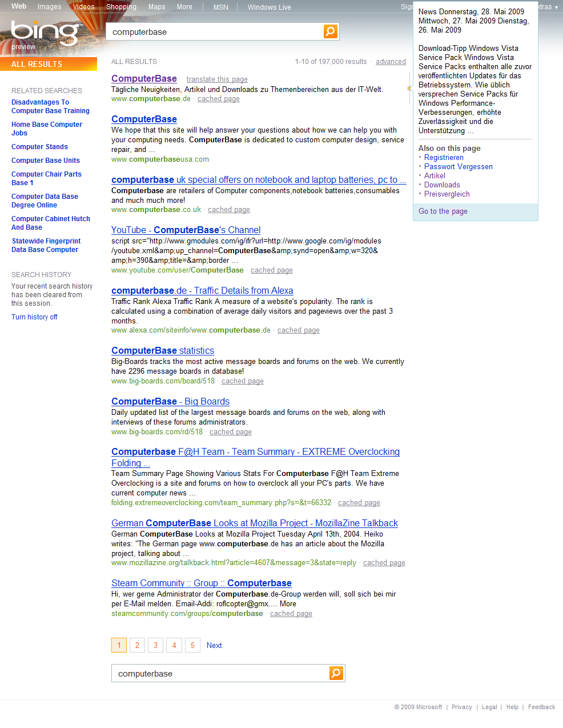
Task: Search Disadvantages To Computer Base Training
Action: point(50,106)
